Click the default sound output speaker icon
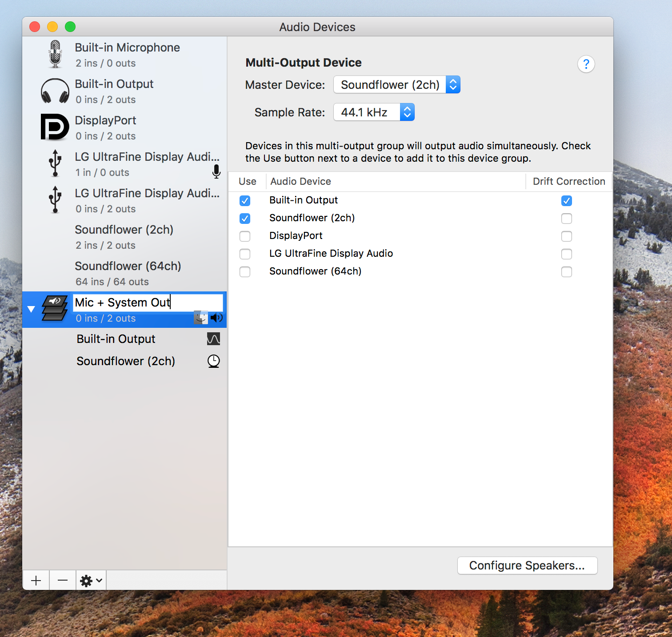Image resolution: width=672 pixels, height=637 pixels. coord(217,318)
